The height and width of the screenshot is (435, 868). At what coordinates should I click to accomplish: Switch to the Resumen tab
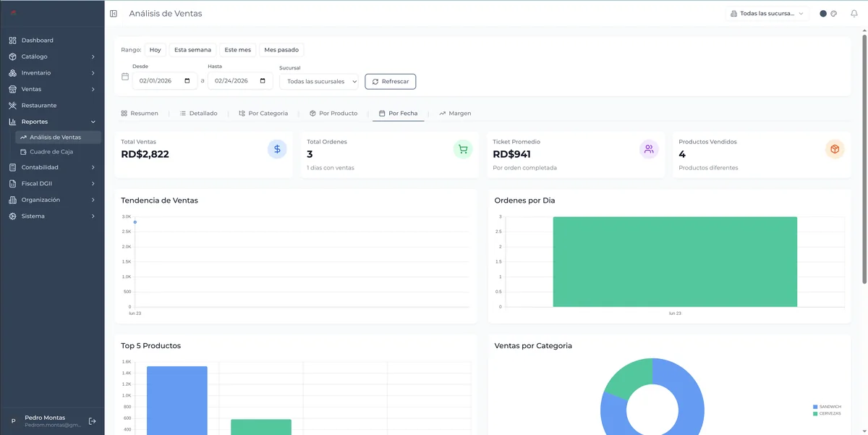point(140,114)
